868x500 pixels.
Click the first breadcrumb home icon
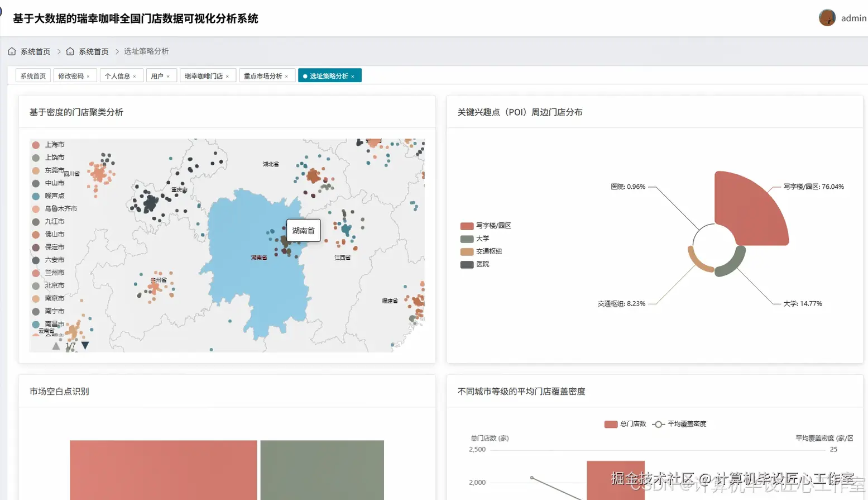click(x=12, y=51)
